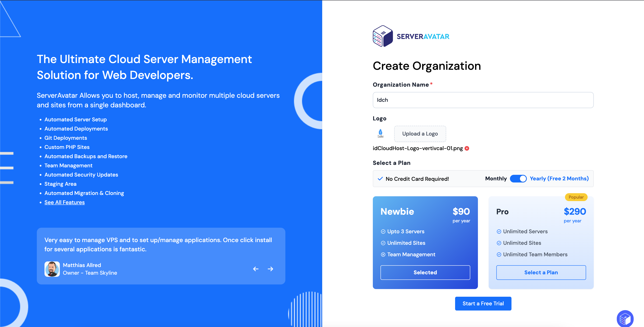Viewport: 644px width, 327px height.
Task: Click Matthias Allred's avatar photo
Action: [x=52, y=269]
